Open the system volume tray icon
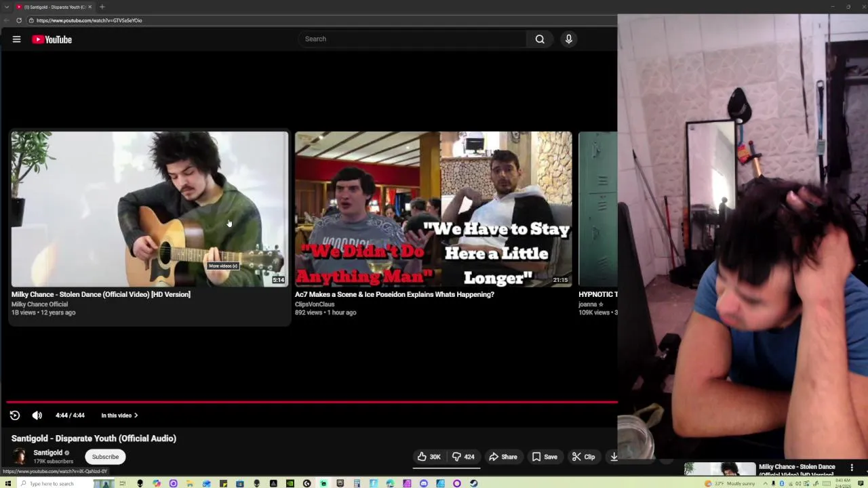Image resolution: width=868 pixels, height=488 pixels. tap(798, 483)
